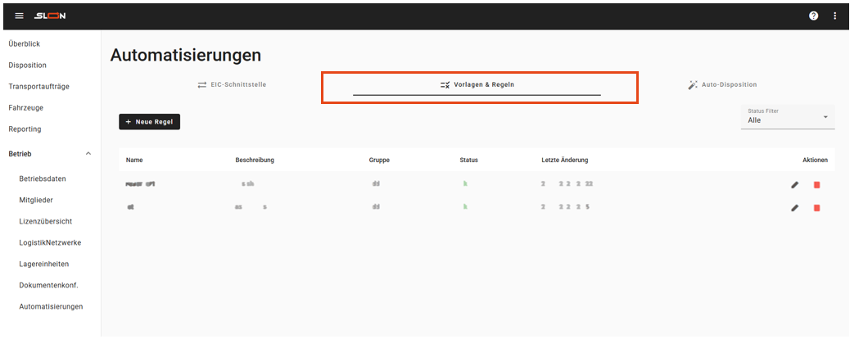Screen dimensions: 868x348
Task: Delete the second rule using red icon
Action: click(816, 208)
